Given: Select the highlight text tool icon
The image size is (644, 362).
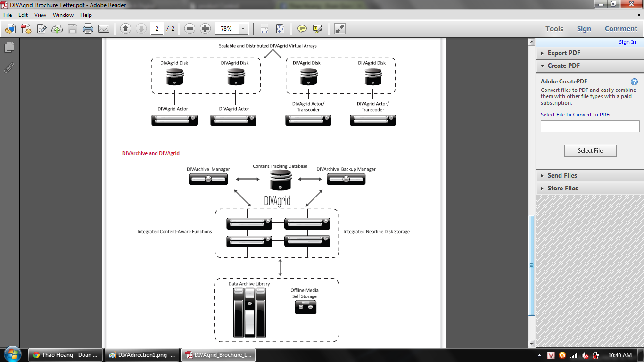Looking at the screenshot, I should [317, 29].
